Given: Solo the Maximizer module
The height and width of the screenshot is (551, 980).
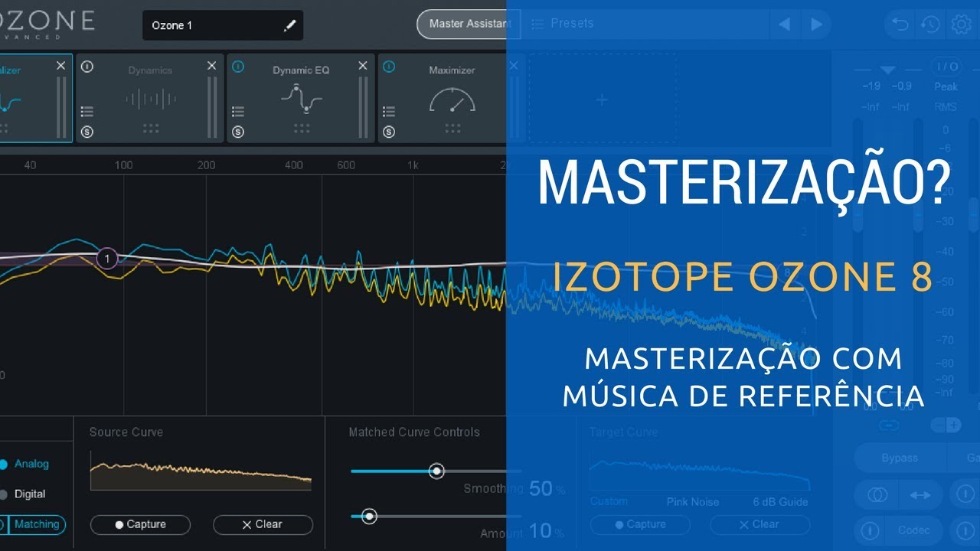Looking at the screenshot, I should pos(389,132).
